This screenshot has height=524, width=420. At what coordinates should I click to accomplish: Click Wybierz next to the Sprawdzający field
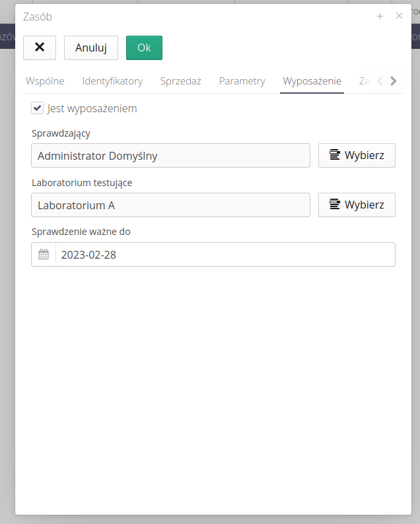click(357, 156)
